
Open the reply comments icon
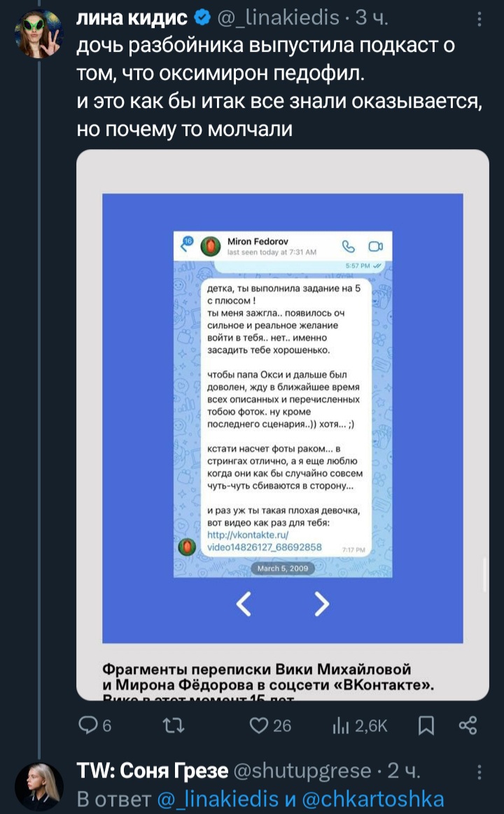(x=87, y=725)
